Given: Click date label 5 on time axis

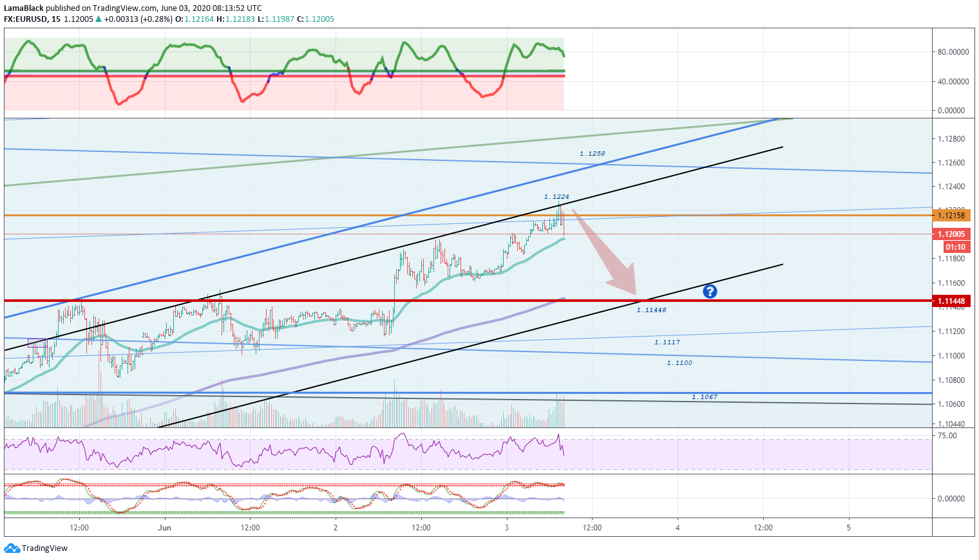Looking at the screenshot, I should click(848, 528).
